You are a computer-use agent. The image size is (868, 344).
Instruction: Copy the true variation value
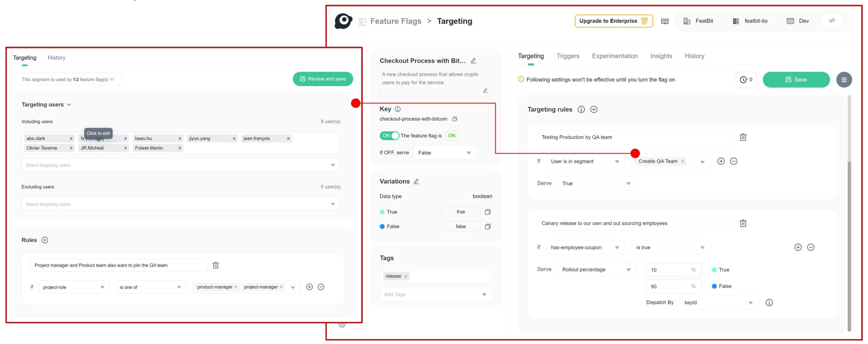pyautogui.click(x=488, y=212)
